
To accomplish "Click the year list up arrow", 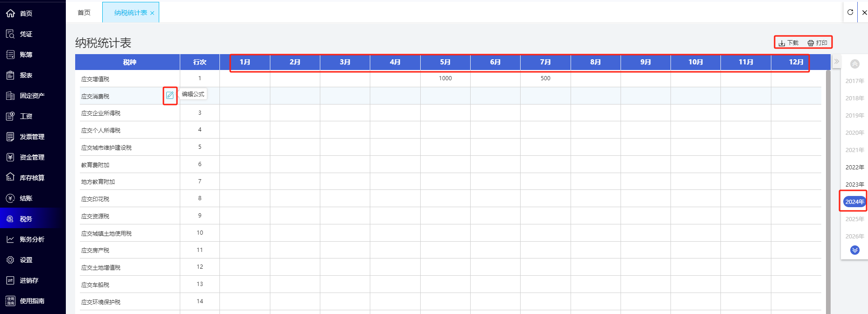I will click(855, 64).
